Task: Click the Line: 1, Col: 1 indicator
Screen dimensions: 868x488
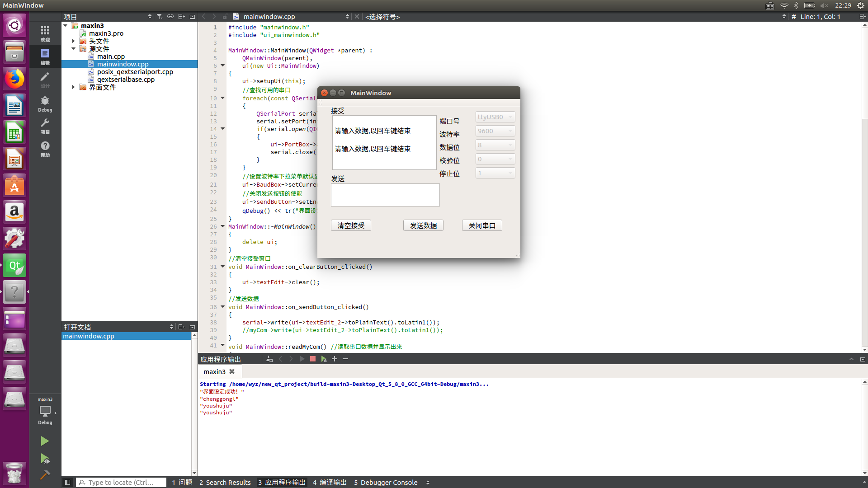Action: pos(820,17)
